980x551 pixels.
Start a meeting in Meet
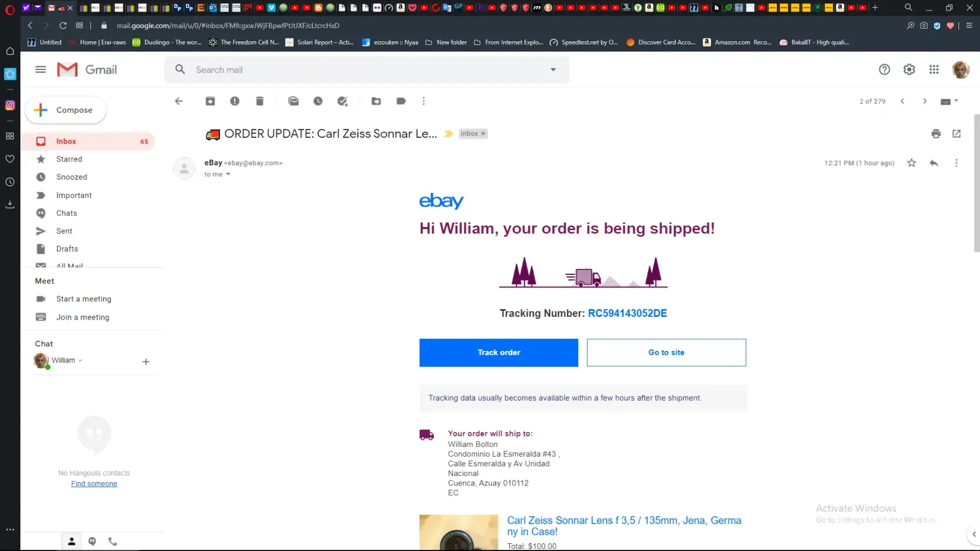[x=84, y=299]
